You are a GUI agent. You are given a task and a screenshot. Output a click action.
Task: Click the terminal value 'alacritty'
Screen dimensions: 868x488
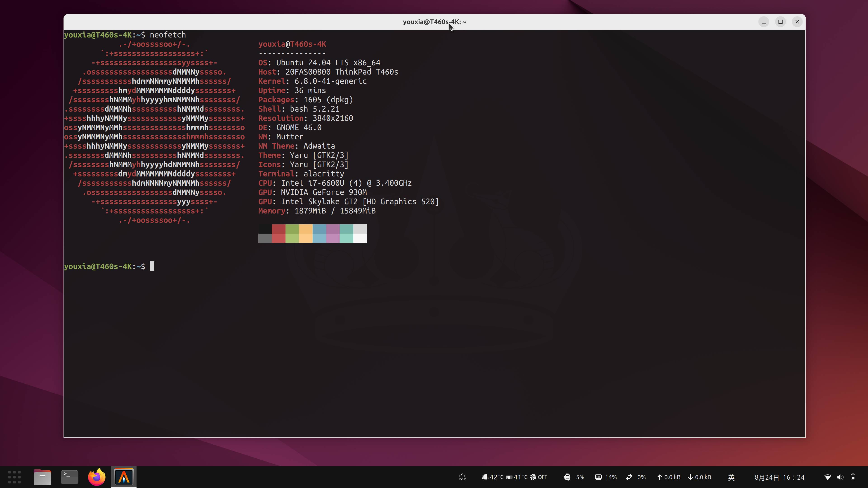(x=324, y=174)
